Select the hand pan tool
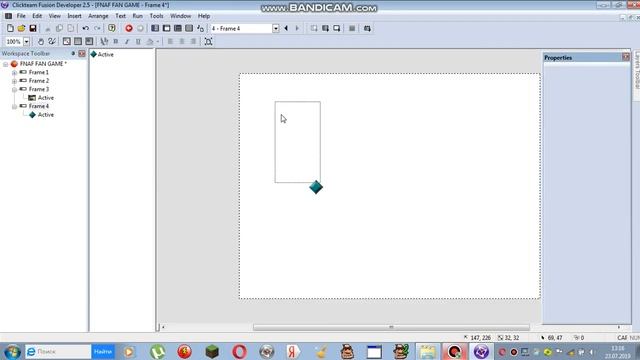 (x=41, y=42)
